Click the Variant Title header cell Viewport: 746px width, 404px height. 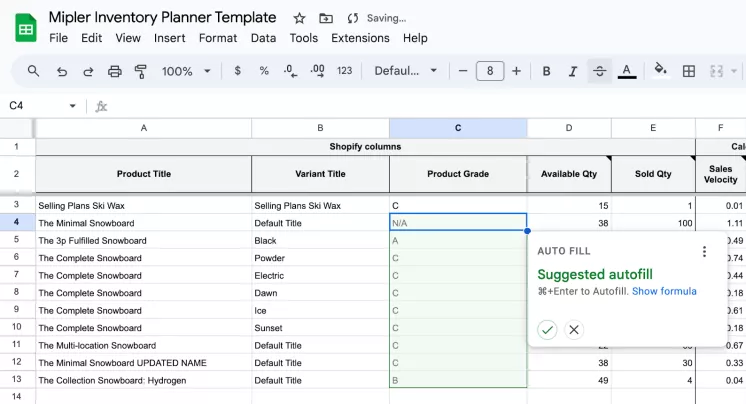(320, 174)
